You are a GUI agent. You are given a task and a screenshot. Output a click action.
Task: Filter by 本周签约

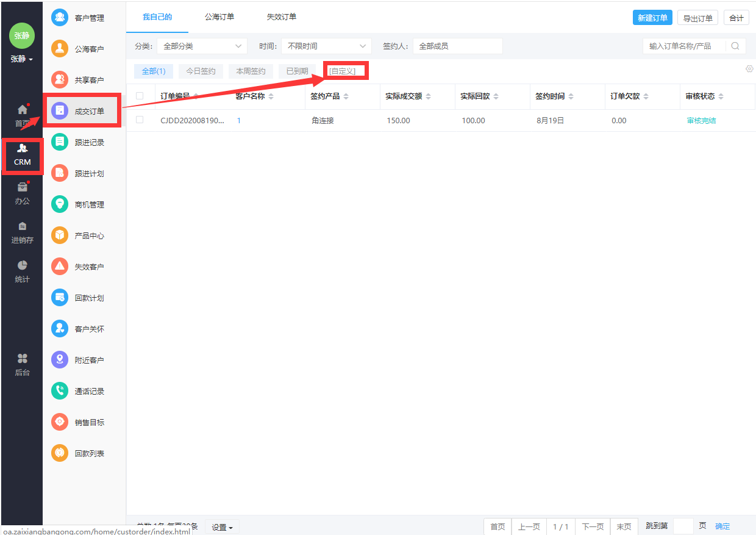point(251,71)
